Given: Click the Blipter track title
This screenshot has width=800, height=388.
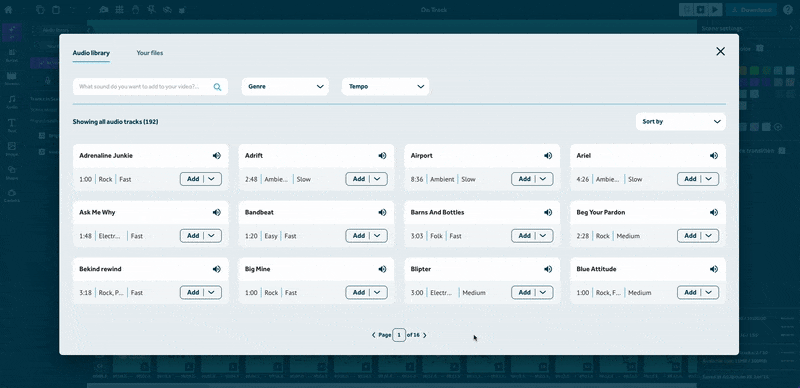Looking at the screenshot, I should (421, 269).
